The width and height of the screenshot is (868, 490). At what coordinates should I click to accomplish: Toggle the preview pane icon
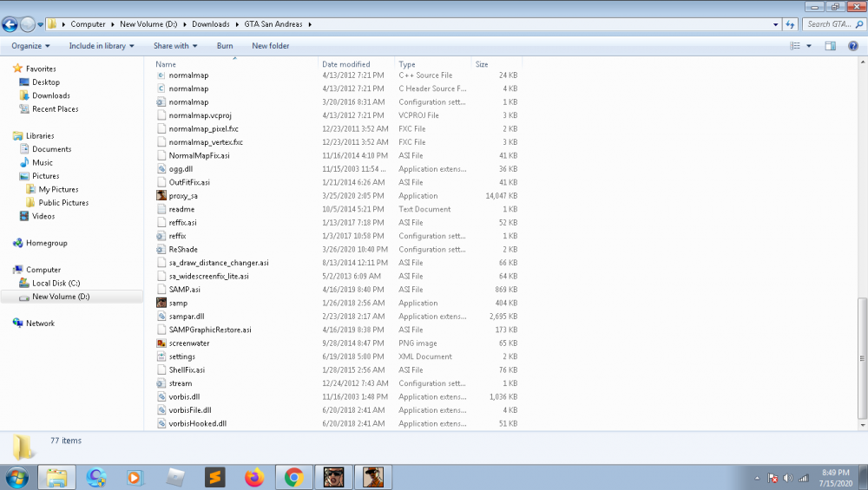[x=831, y=46]
